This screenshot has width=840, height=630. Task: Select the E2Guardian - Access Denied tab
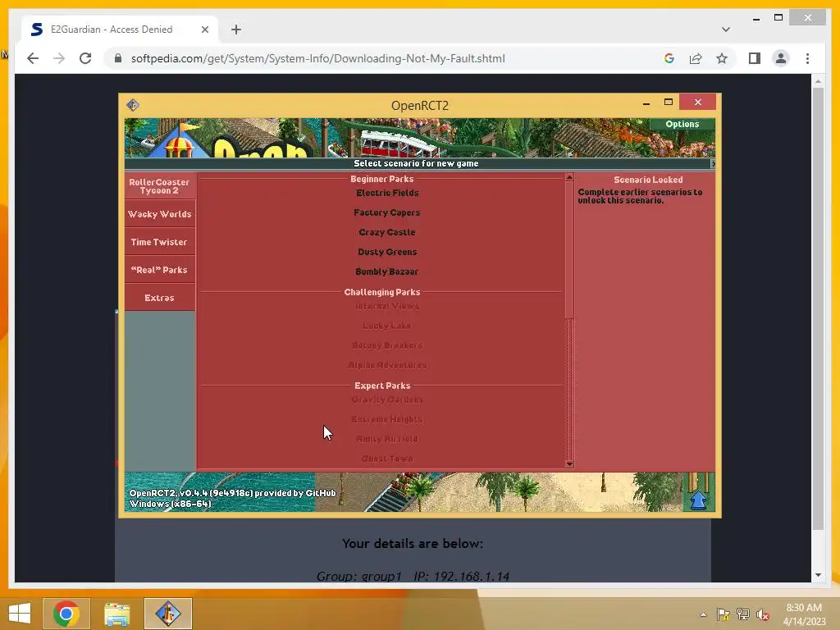tap(120, 30)
